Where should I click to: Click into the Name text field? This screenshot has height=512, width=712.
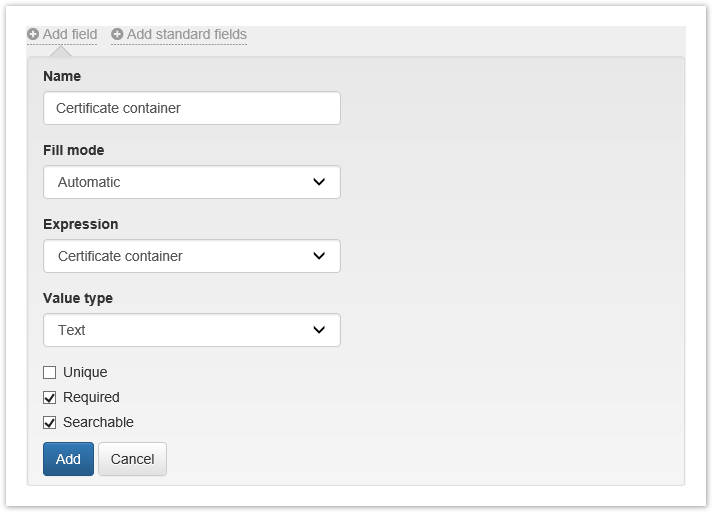(191, 108)
